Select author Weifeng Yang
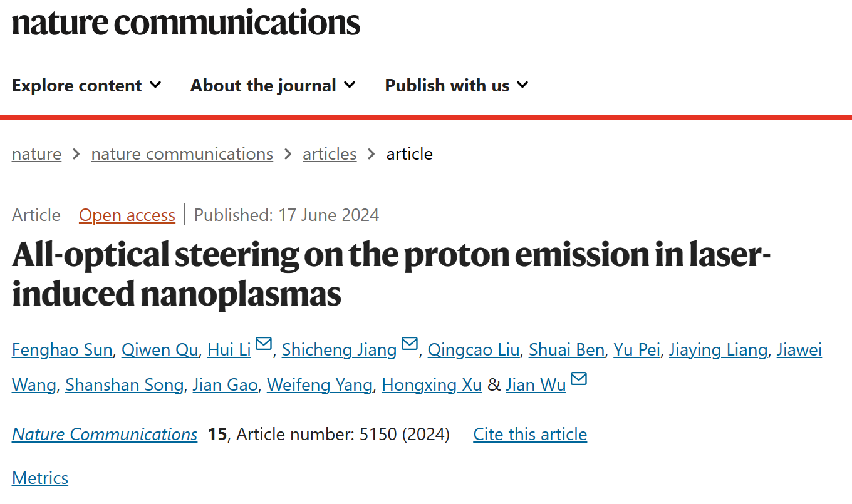The height and width of the screenshot is (504, 852). (x=319, y=385)
